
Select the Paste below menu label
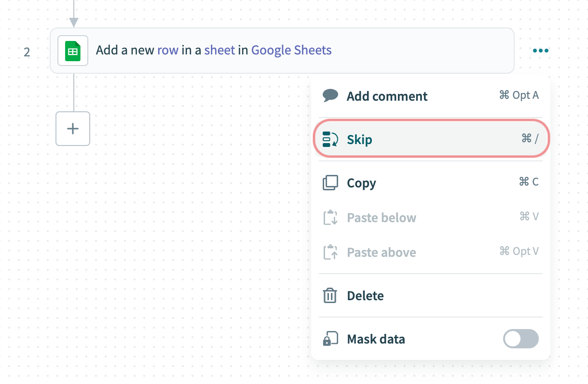pos(381,218)
